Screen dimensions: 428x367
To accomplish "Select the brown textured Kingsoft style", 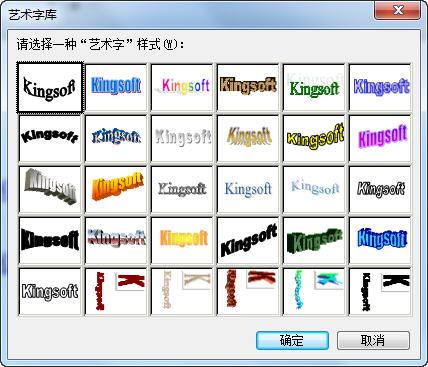I will click(x=248, y=87).
